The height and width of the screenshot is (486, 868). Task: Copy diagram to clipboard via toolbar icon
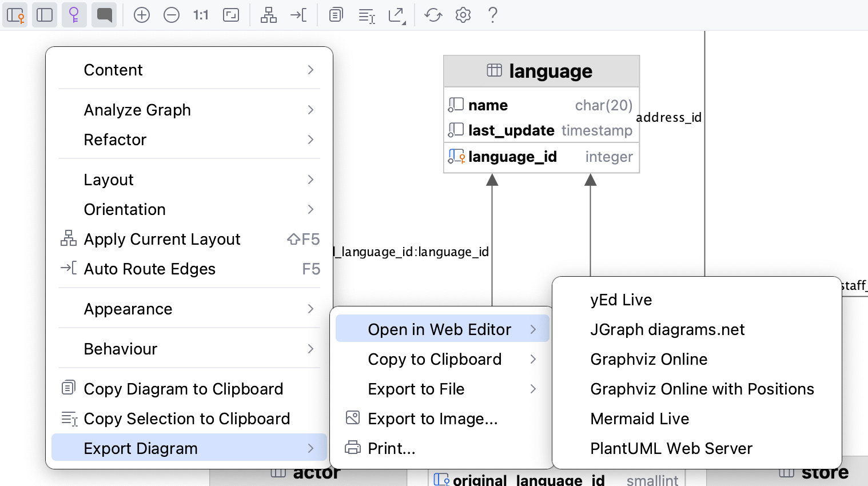click(336, 15)
